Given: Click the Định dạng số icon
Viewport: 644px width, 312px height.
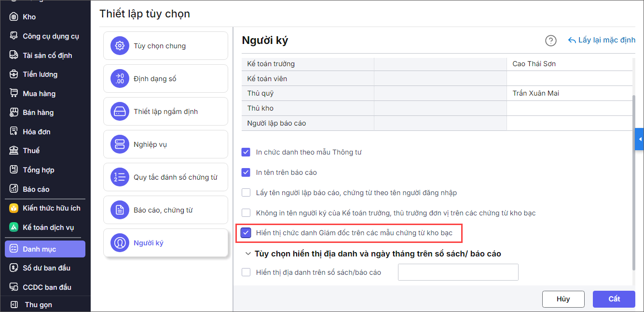Looking at the screenshot, I should pyautogui.click(x=119, y=79).
